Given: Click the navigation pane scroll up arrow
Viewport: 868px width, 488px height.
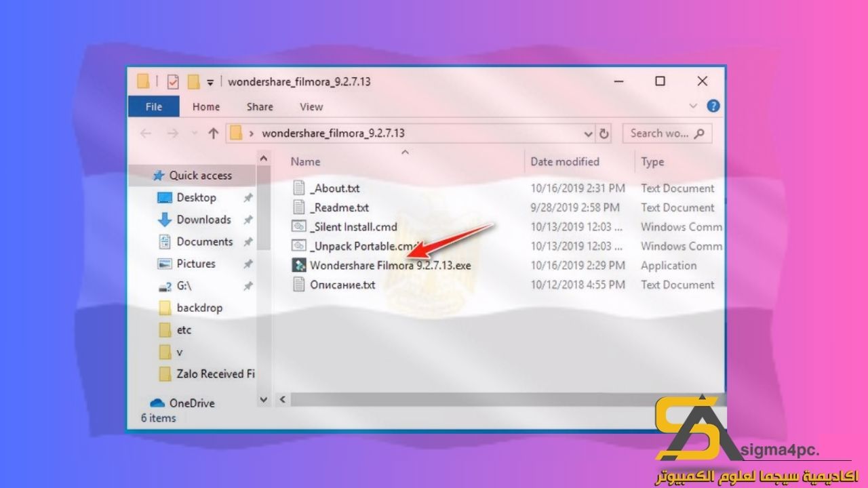Looking at the screenshot, I should pos(264,158).
